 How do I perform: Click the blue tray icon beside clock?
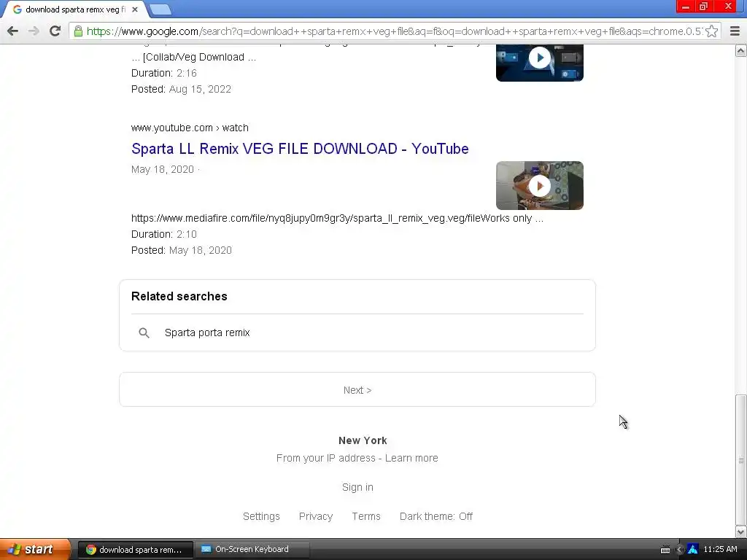(x=693, y=550)
